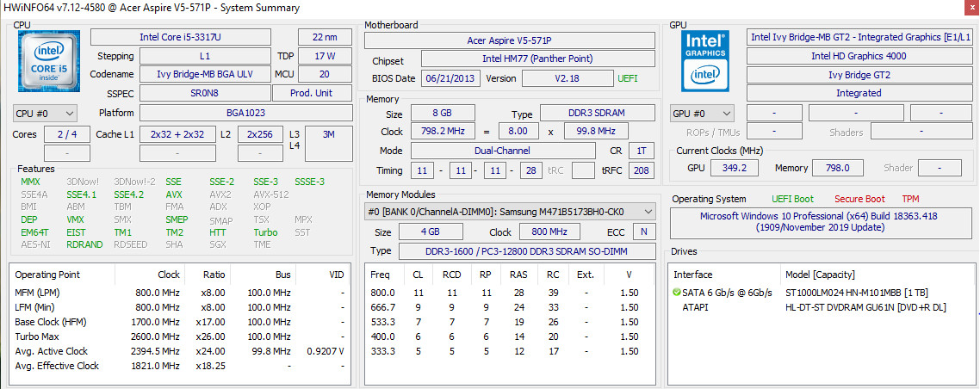
Task: Click the DDR3 SDRAM memory type field
Action: coord(598,113)
